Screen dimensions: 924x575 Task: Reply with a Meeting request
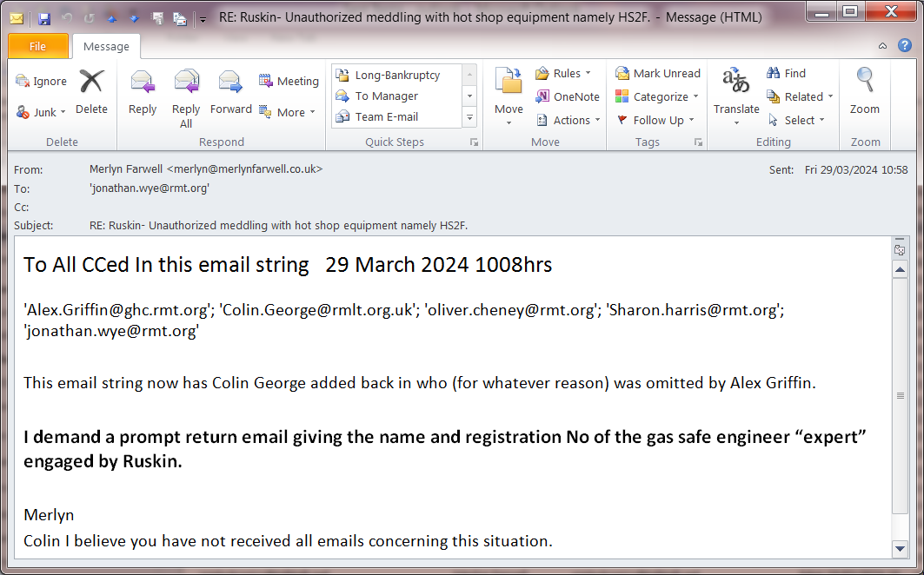(x=289, y=82)
